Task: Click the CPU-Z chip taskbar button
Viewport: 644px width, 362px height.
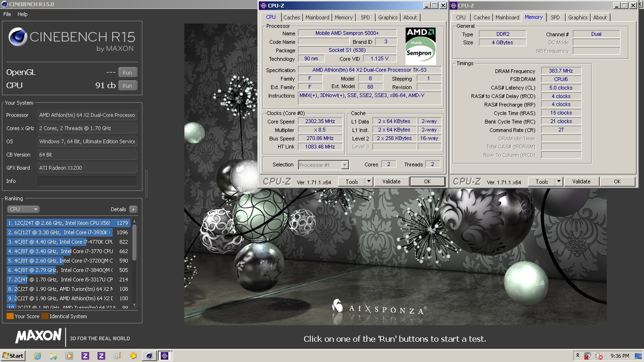Action: click(165, 356)
